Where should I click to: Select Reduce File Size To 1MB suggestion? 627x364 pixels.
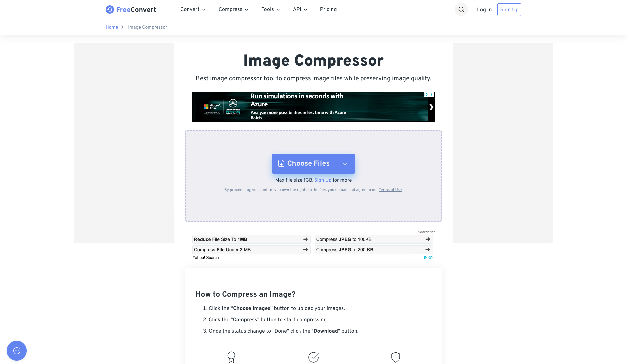[251, 239]
